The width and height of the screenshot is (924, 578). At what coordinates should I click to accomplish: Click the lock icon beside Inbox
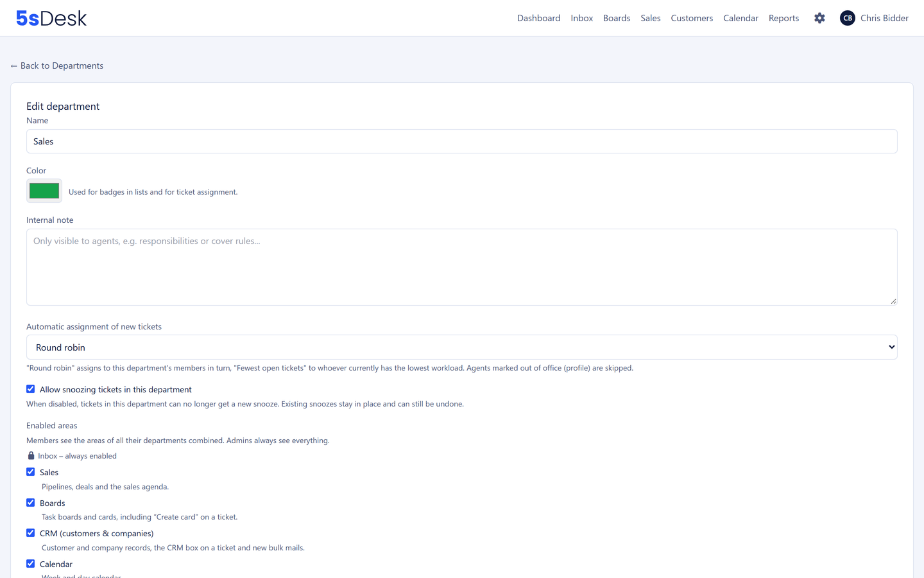point(31,455)
